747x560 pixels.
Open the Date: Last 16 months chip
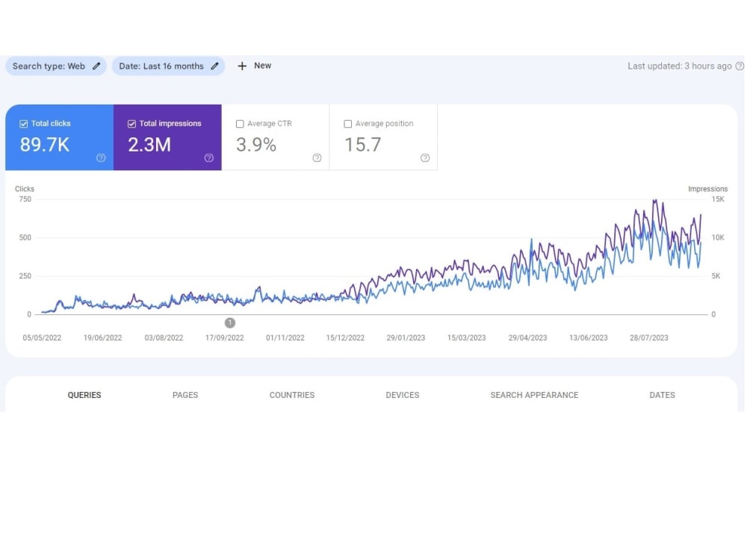[x=169, y=66]
